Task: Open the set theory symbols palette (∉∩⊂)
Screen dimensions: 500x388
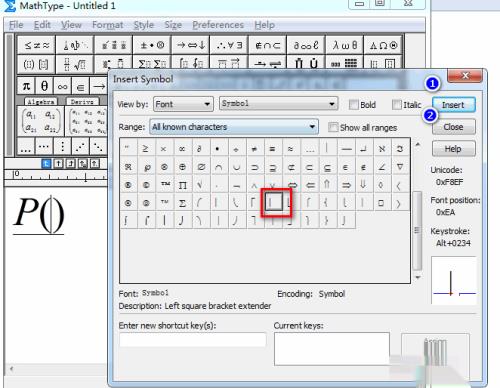Action: coord(267,45)
